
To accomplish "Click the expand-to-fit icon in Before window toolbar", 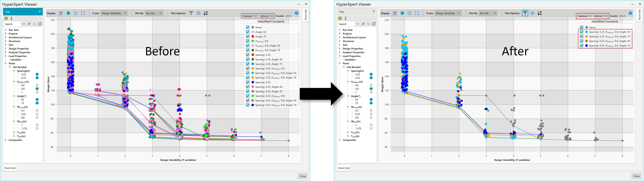I will 83,13.
